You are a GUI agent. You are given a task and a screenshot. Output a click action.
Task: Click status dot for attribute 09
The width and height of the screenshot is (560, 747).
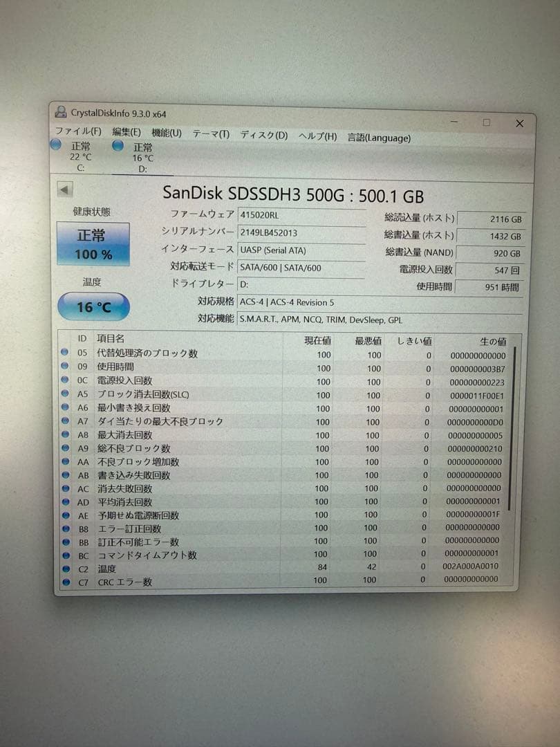(x=64, y=366)
